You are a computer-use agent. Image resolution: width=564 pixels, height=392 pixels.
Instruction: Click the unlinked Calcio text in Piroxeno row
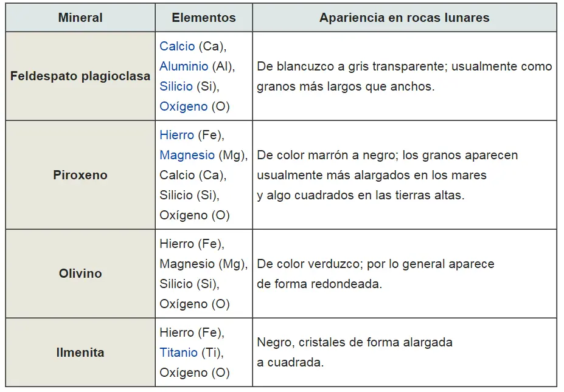(x=177, y=176)
